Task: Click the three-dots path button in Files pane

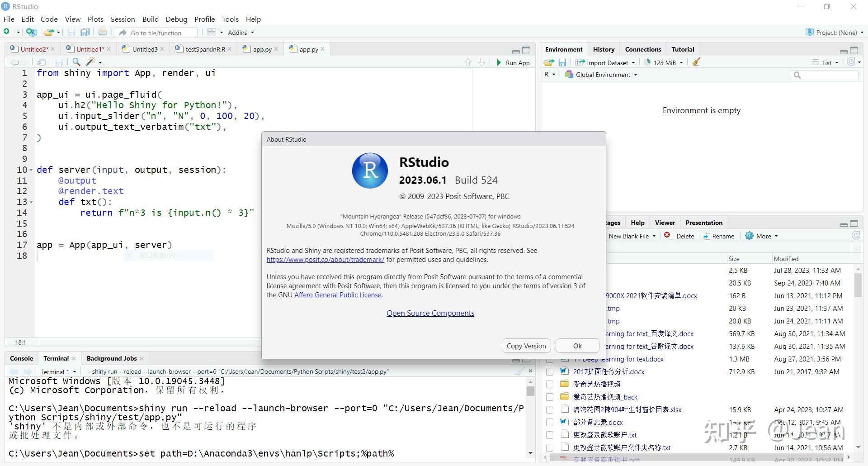Action: tap(858, 248)
